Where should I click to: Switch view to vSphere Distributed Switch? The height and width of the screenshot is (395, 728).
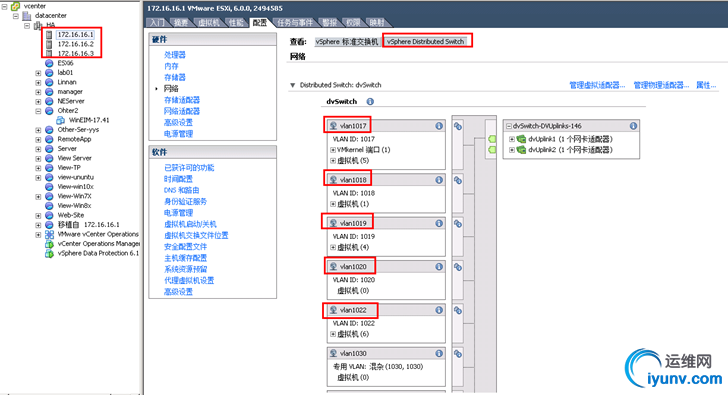click(x=425, y=42)
